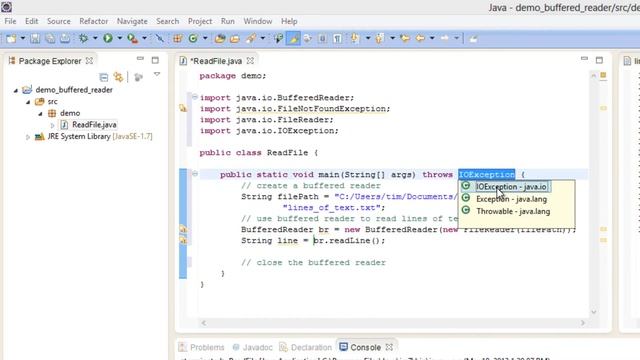
Task: Click the Save toolbar icon
Action: coord(35,38)
